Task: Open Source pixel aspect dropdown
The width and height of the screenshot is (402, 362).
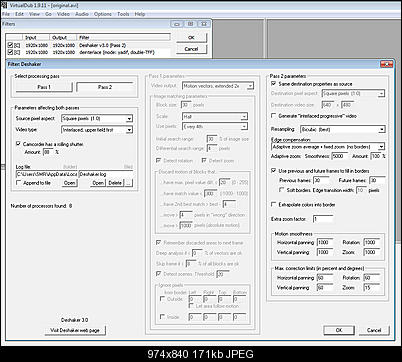Action: pyautogui.click(x=97, y=118)
